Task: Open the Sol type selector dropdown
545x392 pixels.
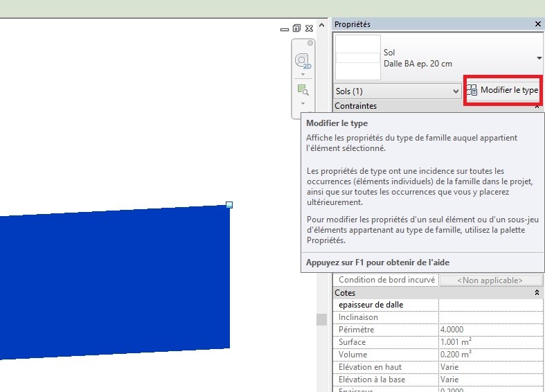Action: click(x=539, y=58)
